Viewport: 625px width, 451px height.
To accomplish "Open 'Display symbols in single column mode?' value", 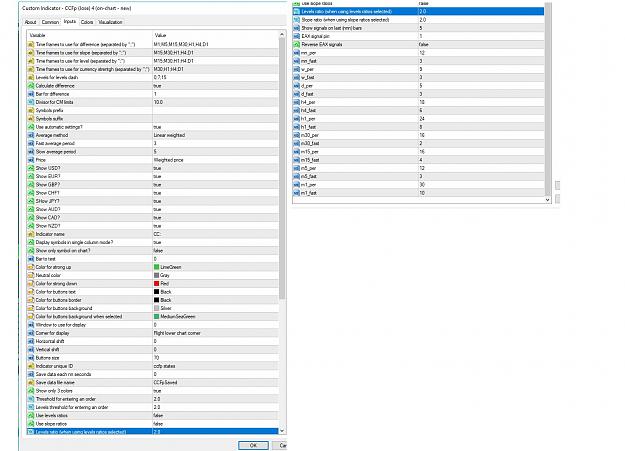I will 215,242.
